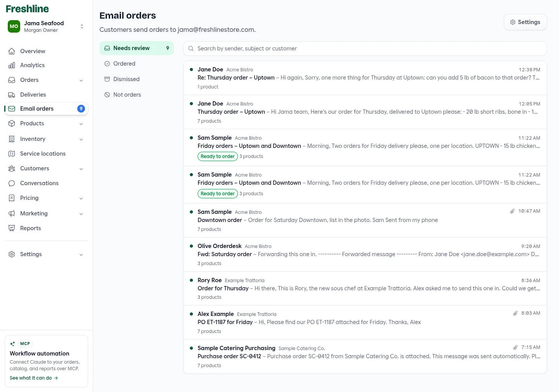Expand the Customers sidebar section
Screen dimensions: 559x392
point(81,169)
